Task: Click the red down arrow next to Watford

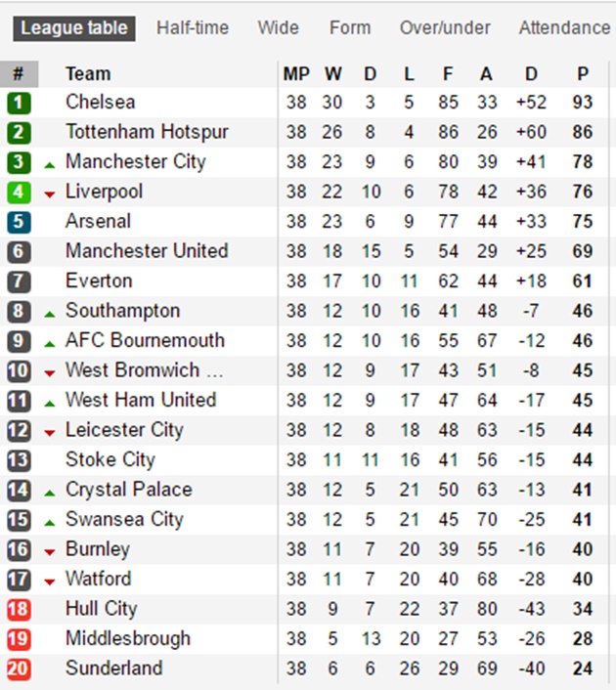Action: click(x=50, y=582)
